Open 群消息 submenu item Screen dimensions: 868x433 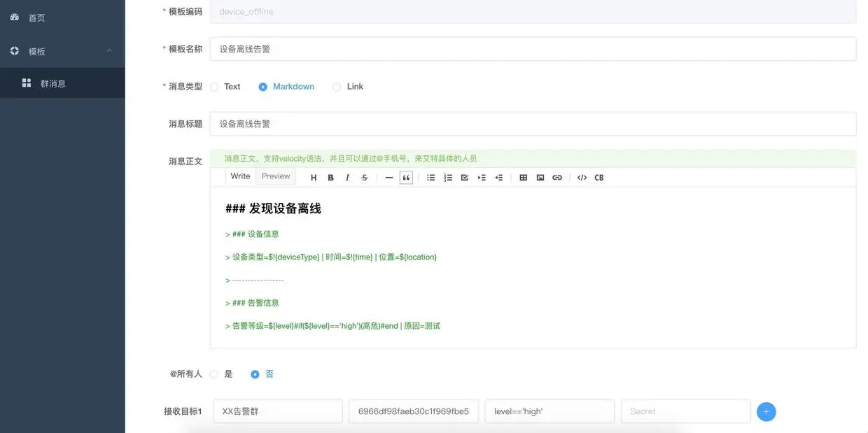[x=62, y=83]
